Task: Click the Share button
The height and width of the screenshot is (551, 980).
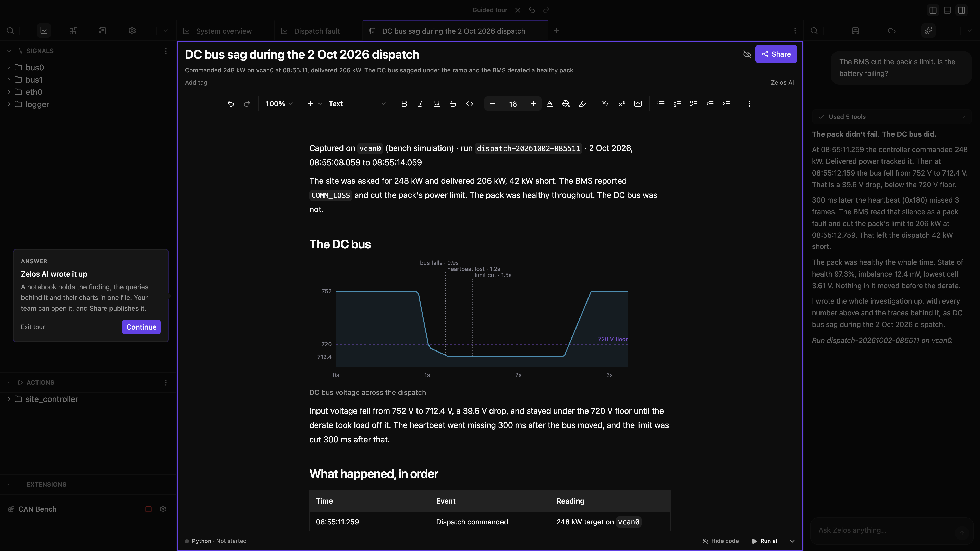Action: 776,54
